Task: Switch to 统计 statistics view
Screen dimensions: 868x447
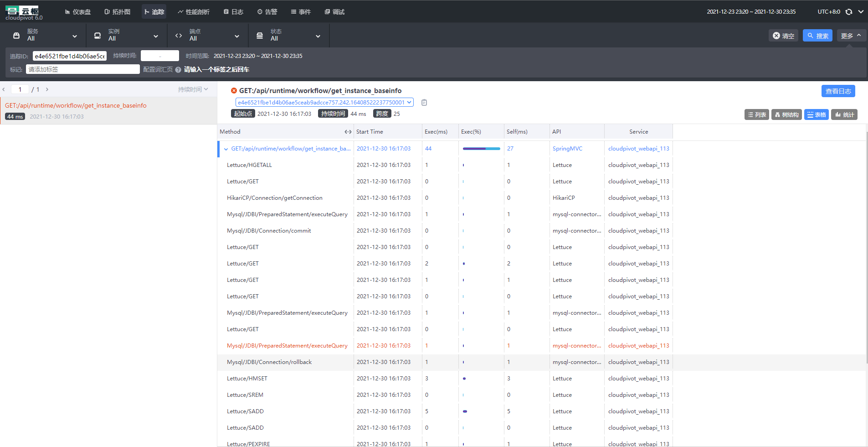Action: pos(844,114)
